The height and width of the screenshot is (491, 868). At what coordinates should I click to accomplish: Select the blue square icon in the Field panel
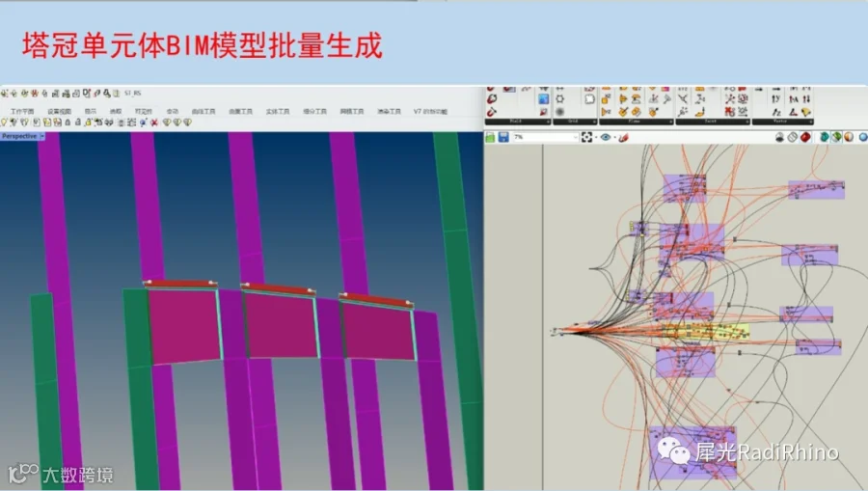[x=544, y=98]
